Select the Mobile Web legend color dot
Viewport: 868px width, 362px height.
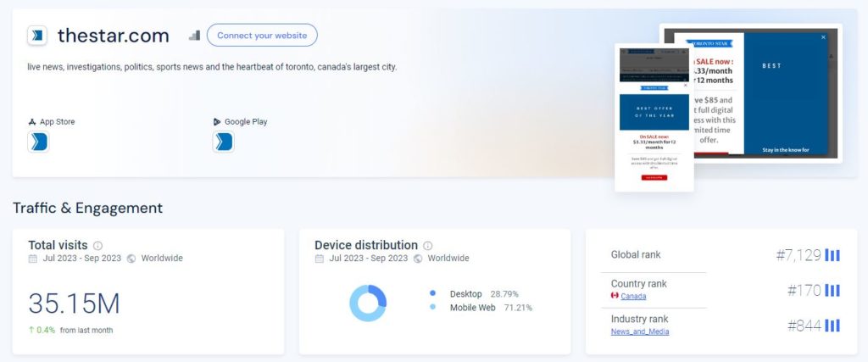[x=433, y=307]
